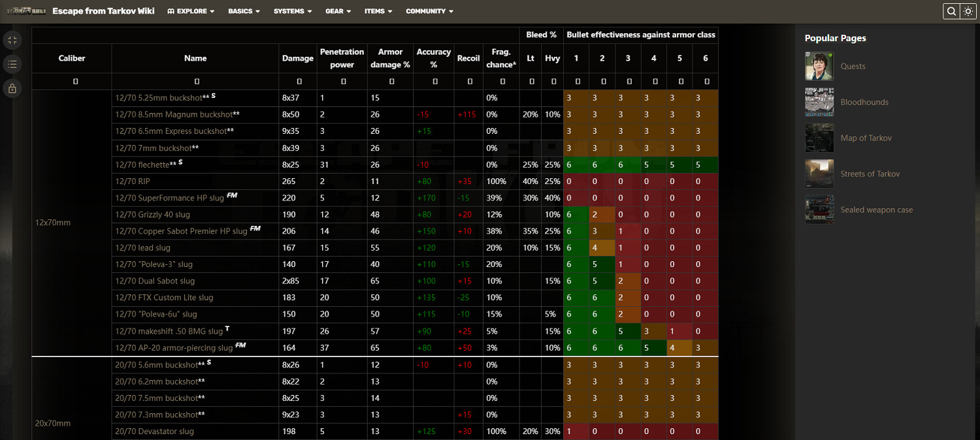Toggle the light/dark theme sun button

pos(968,11)
